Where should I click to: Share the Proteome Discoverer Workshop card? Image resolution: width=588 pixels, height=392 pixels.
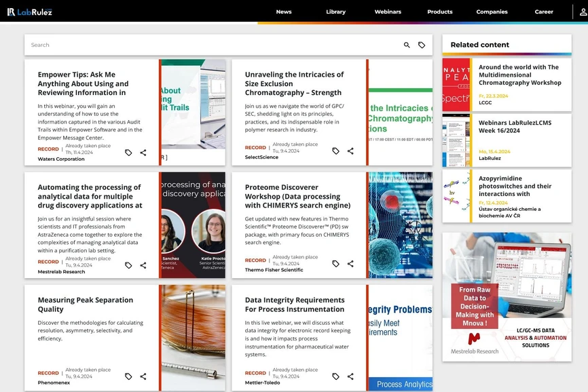pos(350,264)
